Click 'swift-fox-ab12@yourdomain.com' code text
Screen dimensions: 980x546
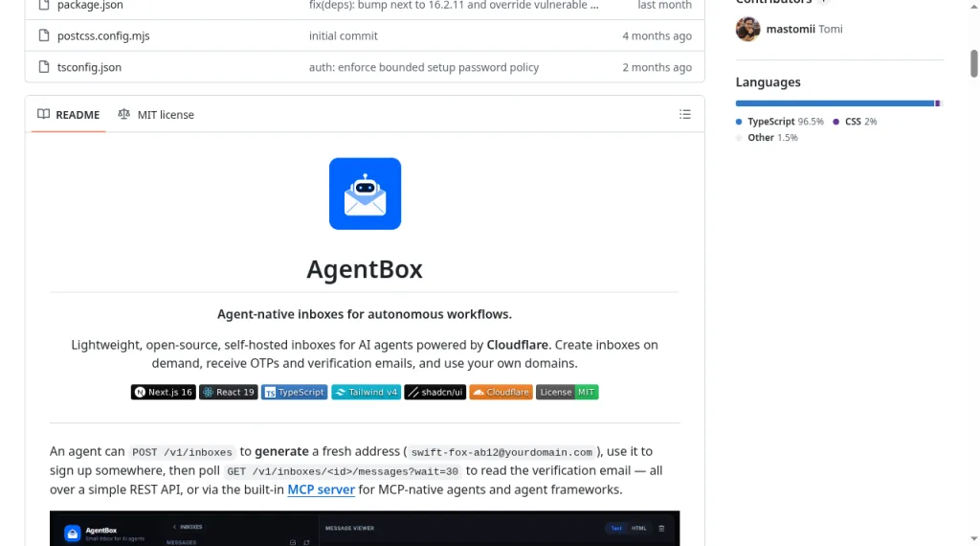pos(501,452)
